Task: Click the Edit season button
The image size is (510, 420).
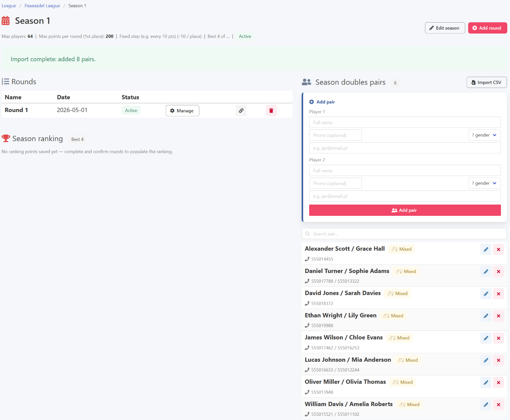Action: 445,28
